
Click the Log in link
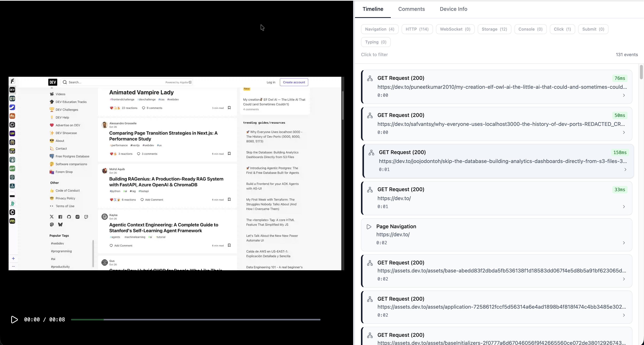click(271, 82)
